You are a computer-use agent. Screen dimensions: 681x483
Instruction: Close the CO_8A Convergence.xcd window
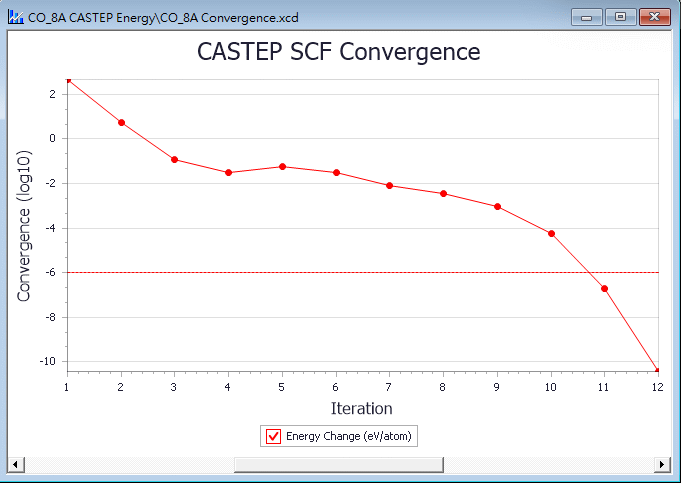[x=655, y=17]
